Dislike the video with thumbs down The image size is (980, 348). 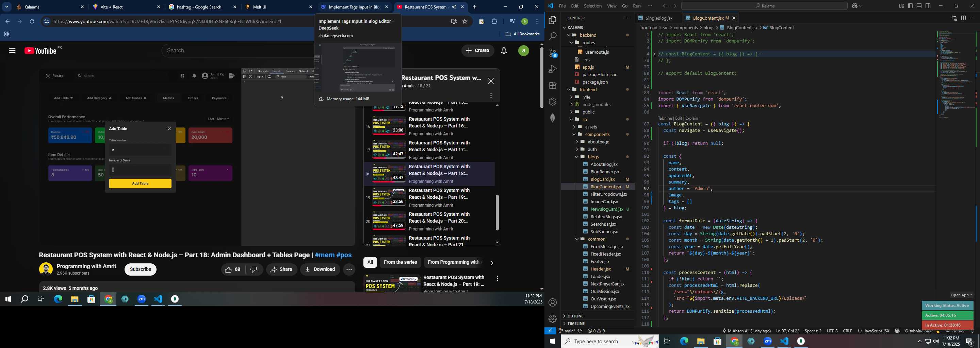254,270
